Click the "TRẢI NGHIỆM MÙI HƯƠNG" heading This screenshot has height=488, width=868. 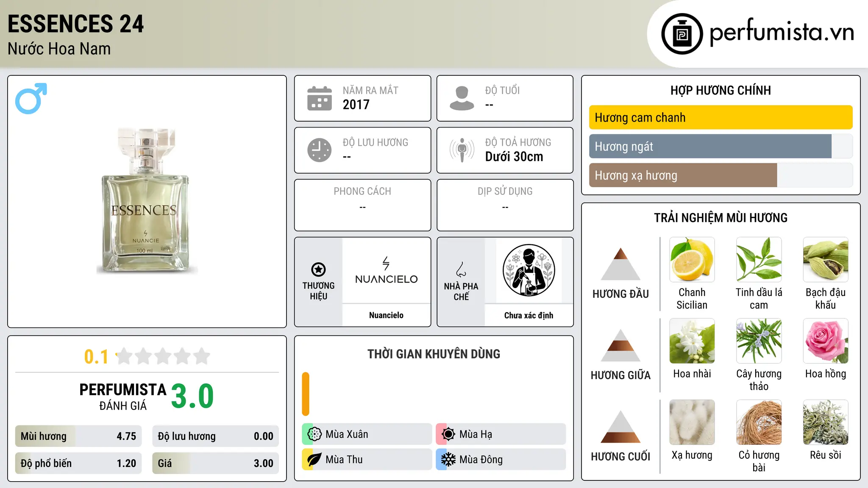point(721,218)
